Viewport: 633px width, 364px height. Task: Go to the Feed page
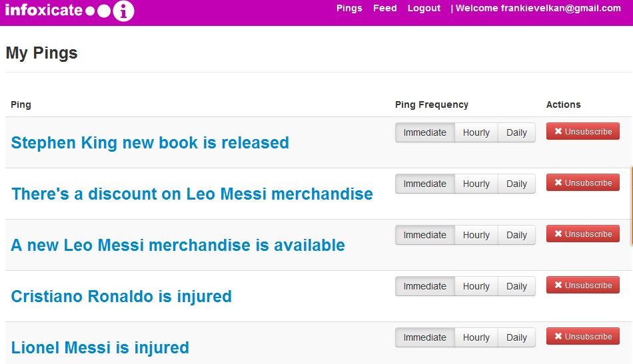[385, 9]
